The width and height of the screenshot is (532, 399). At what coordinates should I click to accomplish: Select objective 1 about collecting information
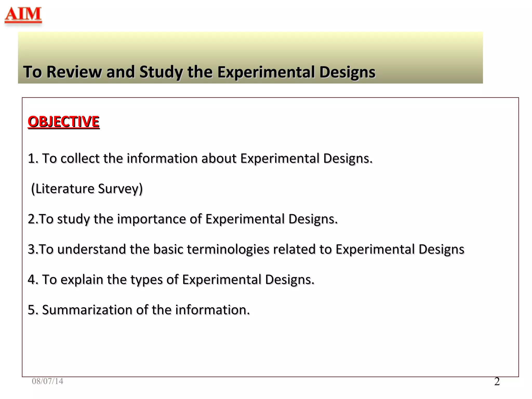pos(200,158)
